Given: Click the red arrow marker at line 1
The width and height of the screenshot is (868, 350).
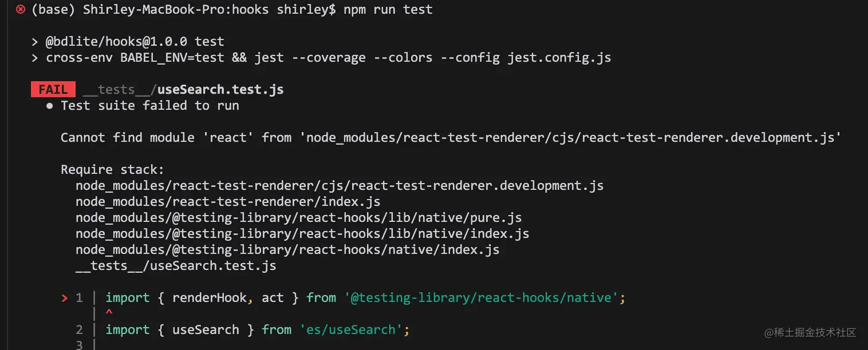Looking at the screenshot, I should coord(64,298).
